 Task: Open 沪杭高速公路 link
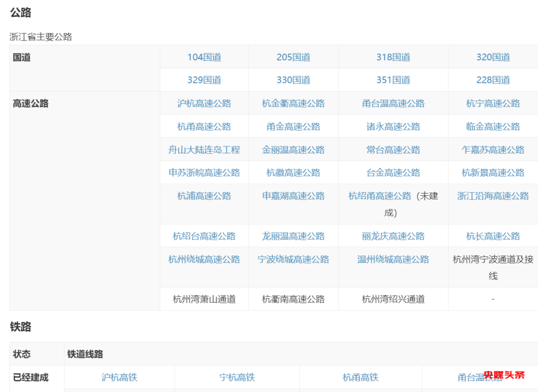point(204,103)
